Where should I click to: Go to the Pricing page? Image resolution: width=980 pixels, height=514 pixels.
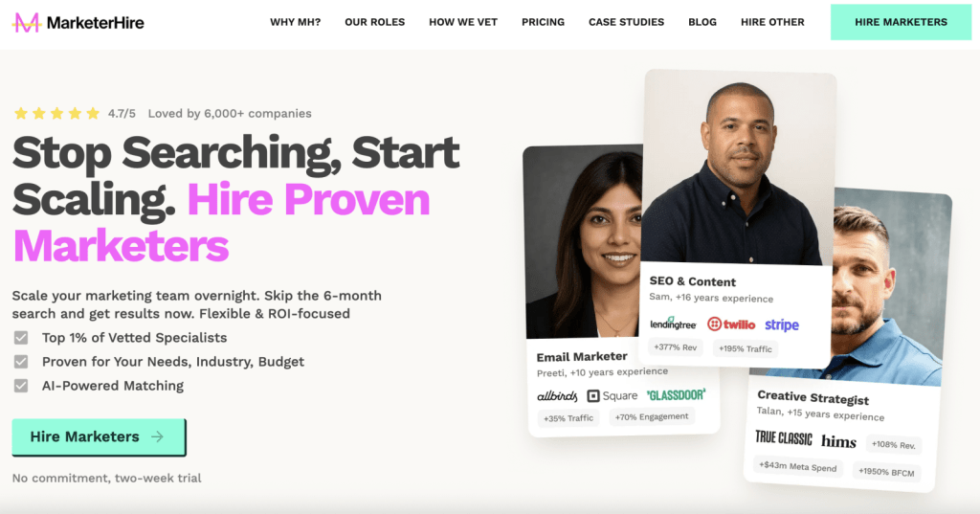point(544,22)
